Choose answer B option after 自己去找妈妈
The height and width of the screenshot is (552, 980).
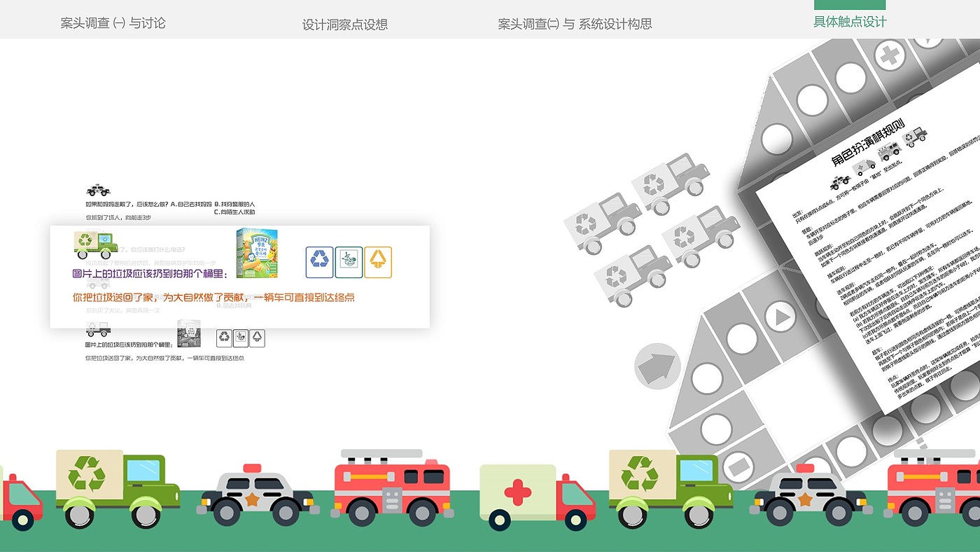[234, 204]
